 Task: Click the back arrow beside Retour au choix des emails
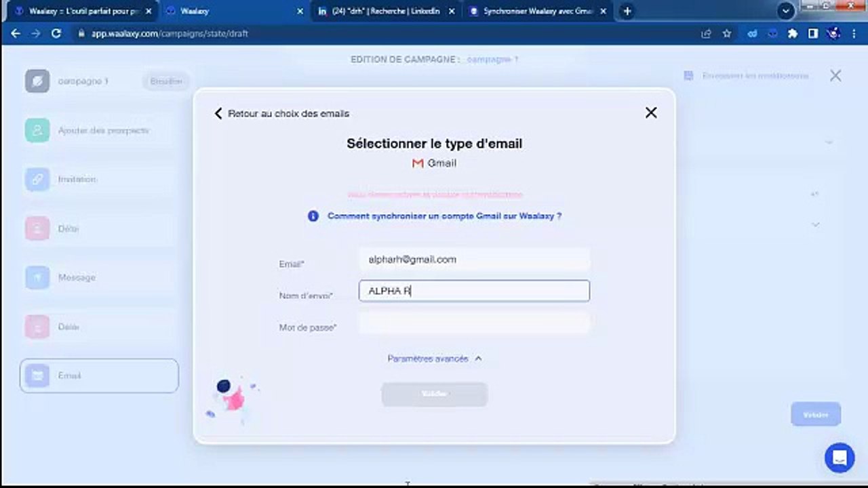point(218,113)
